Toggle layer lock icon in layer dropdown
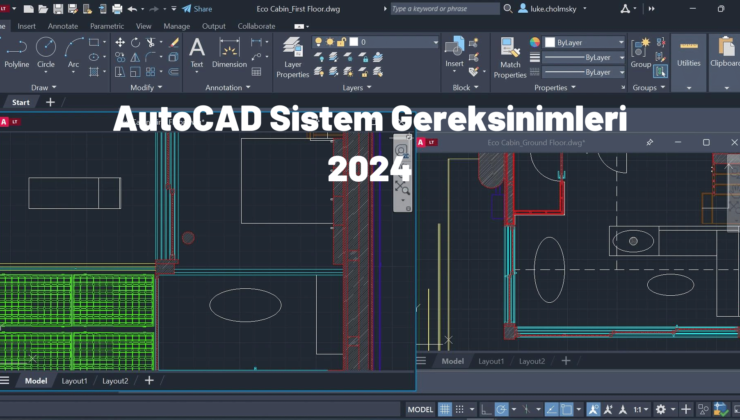 341,42
